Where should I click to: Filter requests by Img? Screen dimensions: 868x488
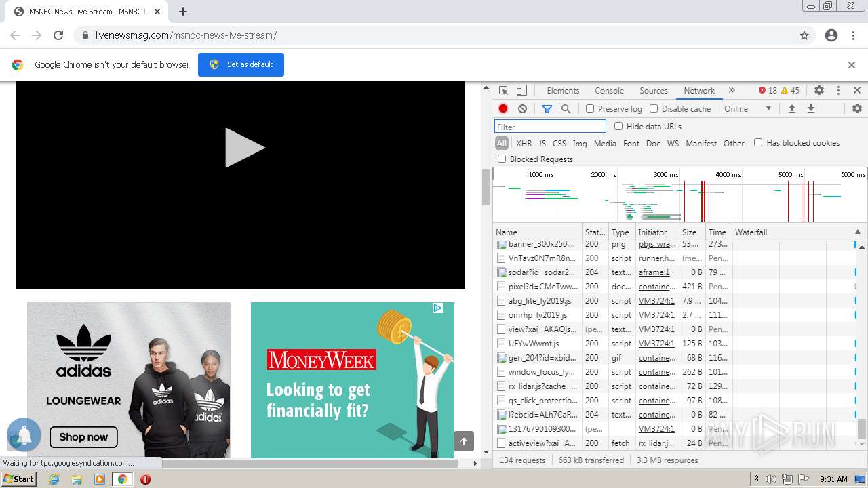click(580, 143)
